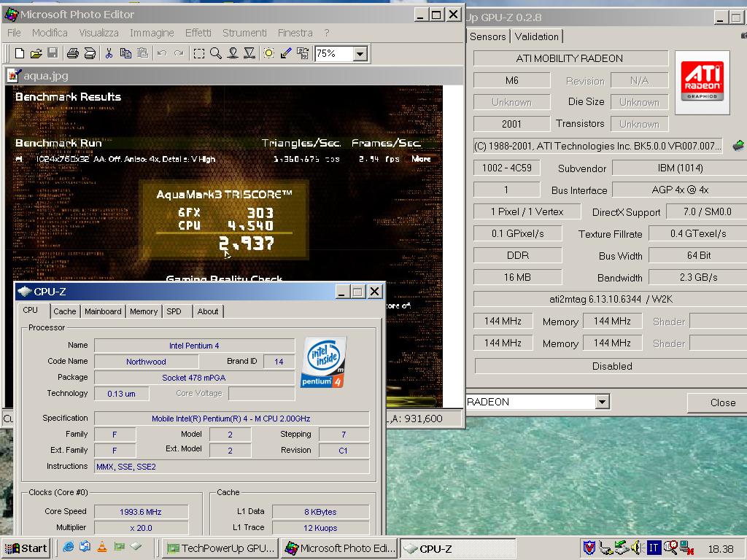Open the 75% zoom level dropdown
This screenshot has width=747, height=560.
360,54
